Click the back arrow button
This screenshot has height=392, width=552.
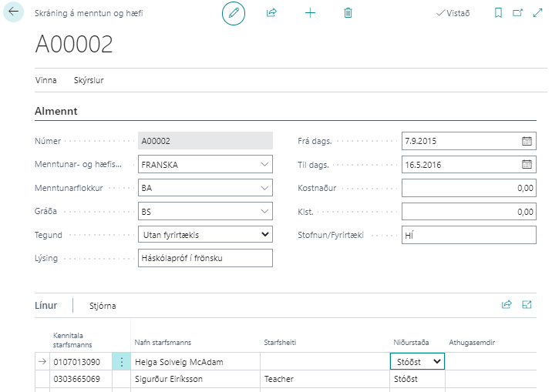[14, 13]
